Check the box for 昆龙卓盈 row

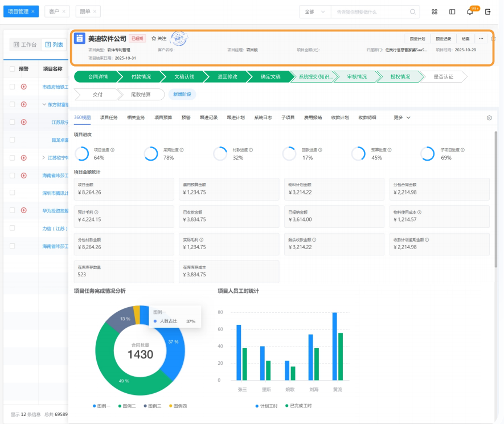point(12,140)
